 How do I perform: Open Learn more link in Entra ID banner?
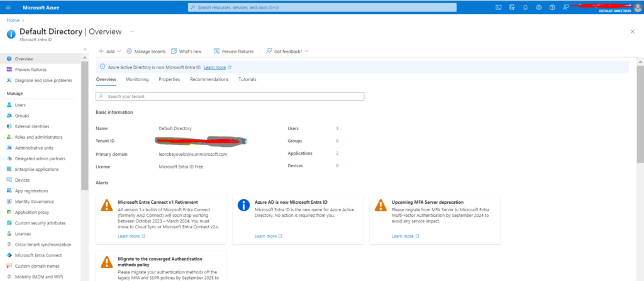(215, 67)
